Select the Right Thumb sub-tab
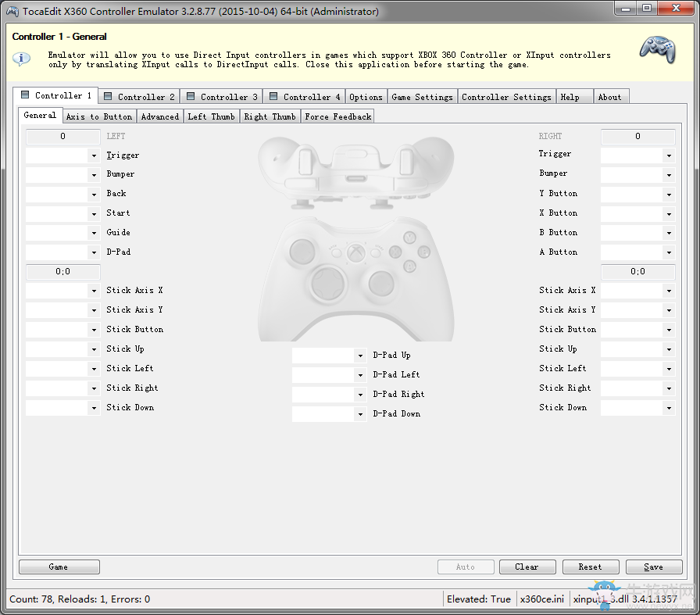700x615 pixels. [x=270, y=116]
